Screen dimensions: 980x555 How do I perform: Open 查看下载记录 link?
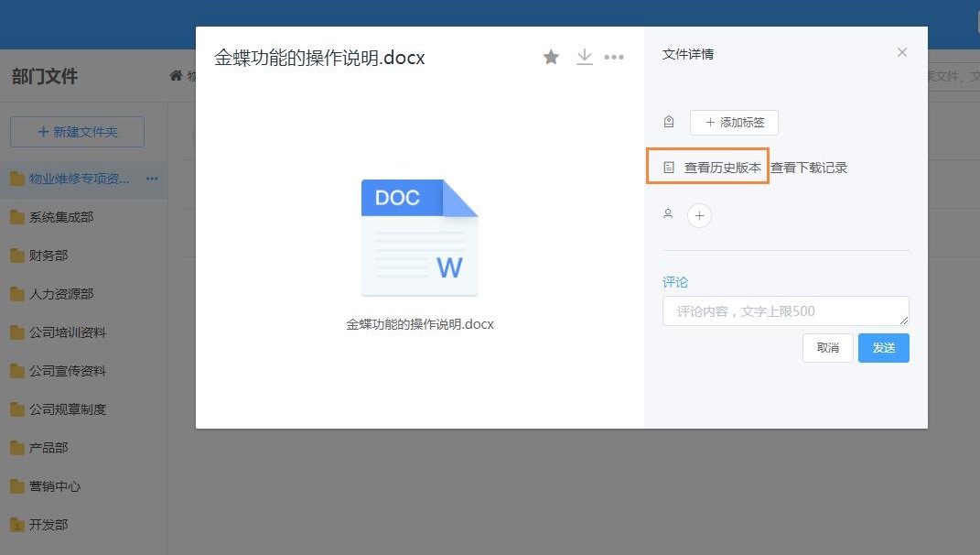click(809, 168)
